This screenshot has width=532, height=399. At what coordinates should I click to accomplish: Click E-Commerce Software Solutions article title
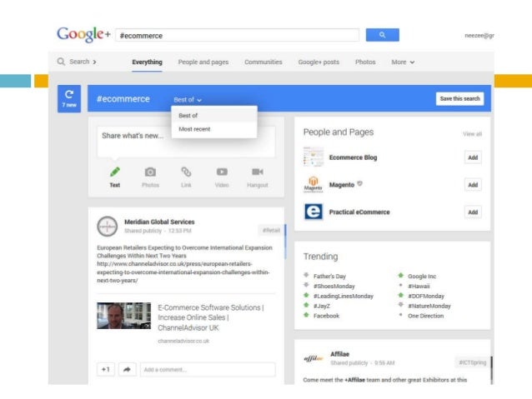pos(211,317)
